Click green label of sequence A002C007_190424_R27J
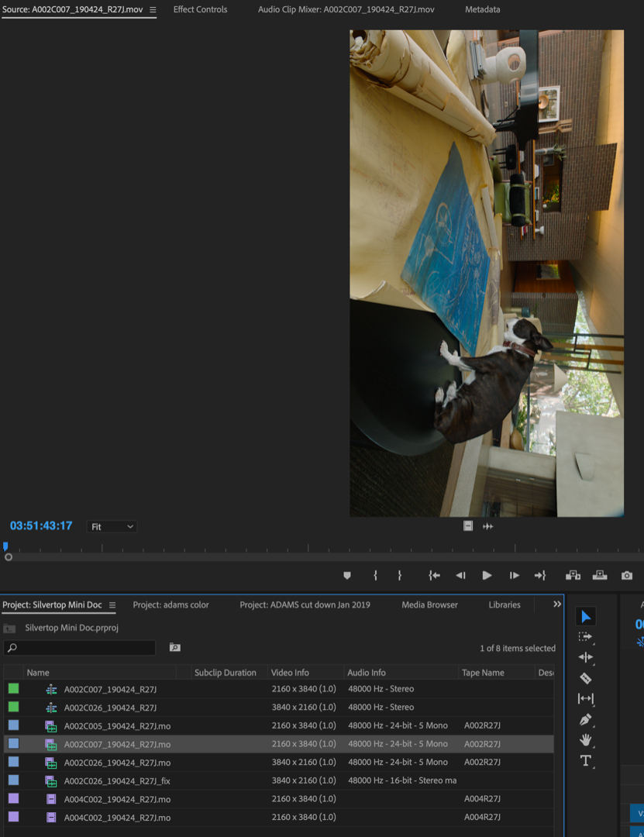644x837 pixels. point(13,689)
